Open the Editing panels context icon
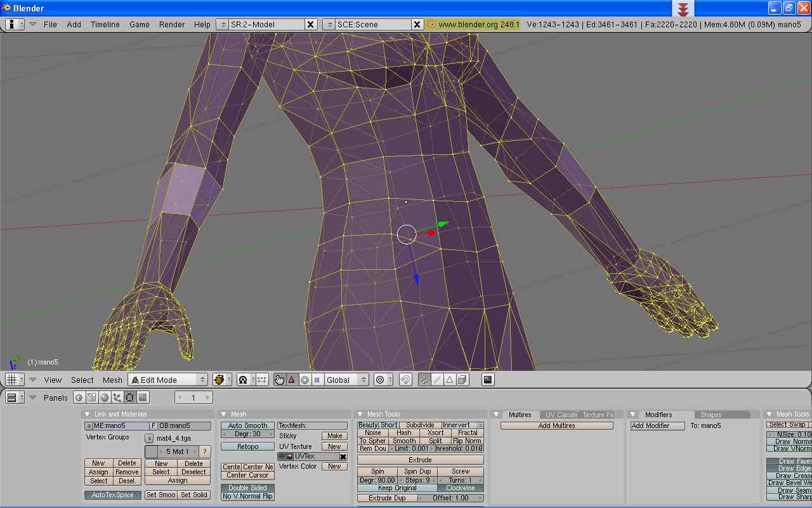Viewport: 812px width, 508px height. click(130, 398)
